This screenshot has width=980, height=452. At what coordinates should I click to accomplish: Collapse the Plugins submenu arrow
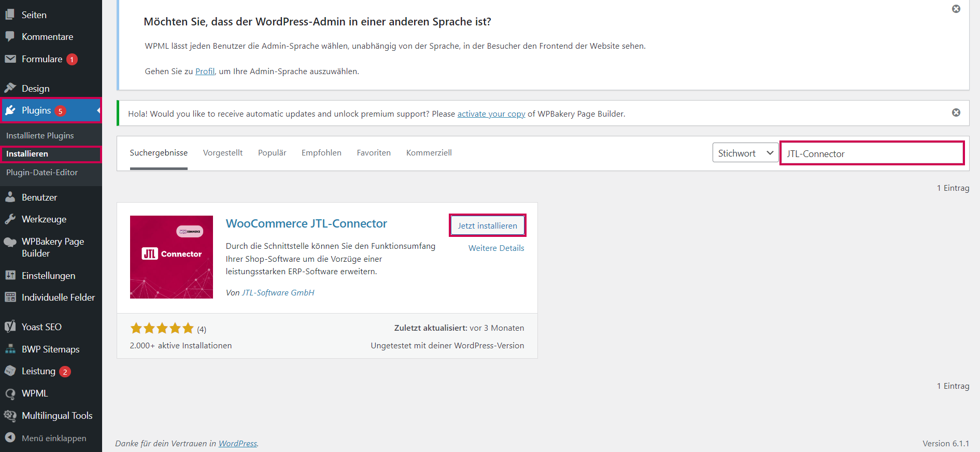point(98,110)
